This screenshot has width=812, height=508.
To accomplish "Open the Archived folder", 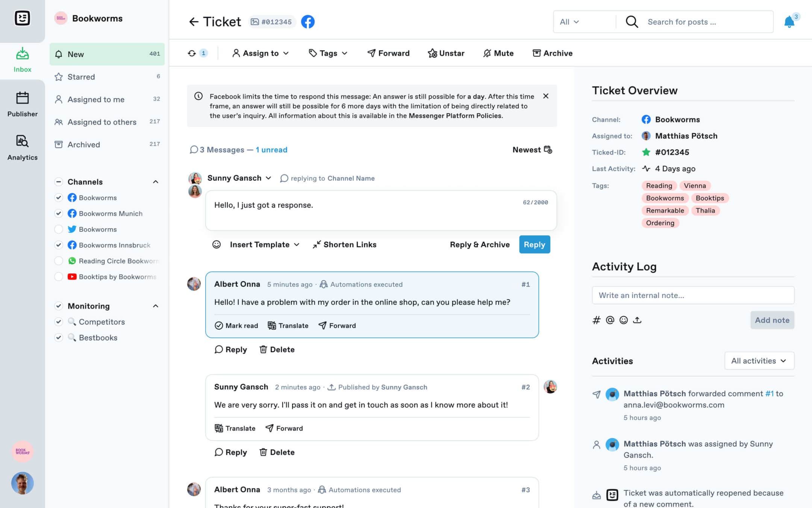I will tap(107, 144).
